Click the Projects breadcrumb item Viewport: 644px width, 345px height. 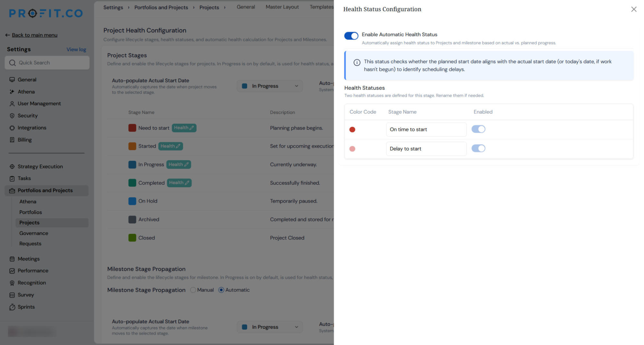[x=209, y=7]
